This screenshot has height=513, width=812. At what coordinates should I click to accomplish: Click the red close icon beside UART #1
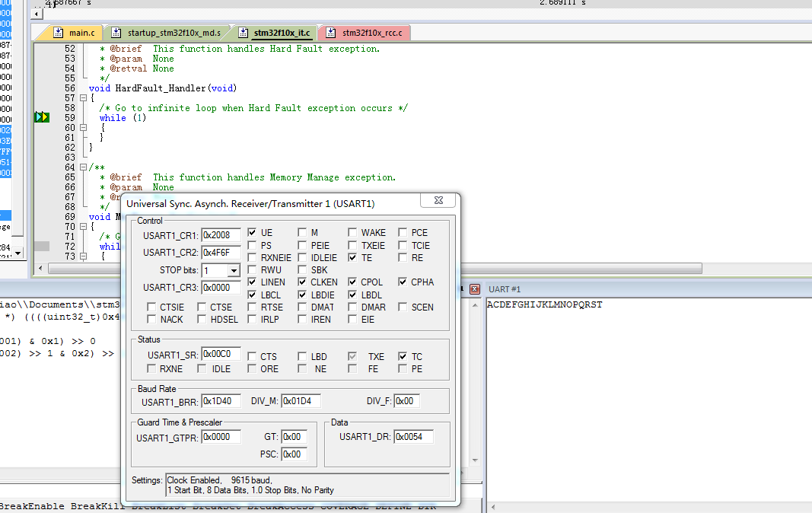(x=475, y=289)
